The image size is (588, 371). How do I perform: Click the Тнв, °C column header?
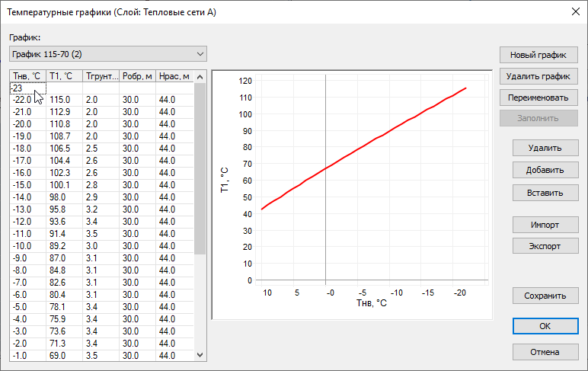(x=27, y=76)
